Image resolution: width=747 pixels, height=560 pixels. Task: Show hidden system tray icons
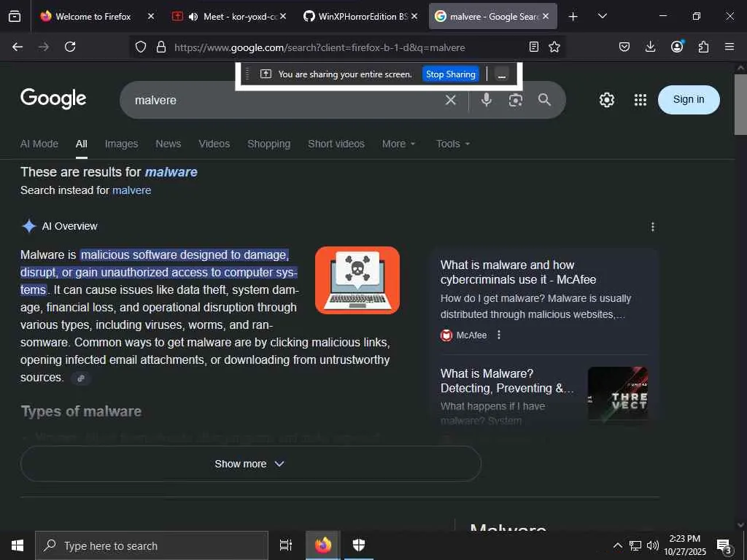617,545
